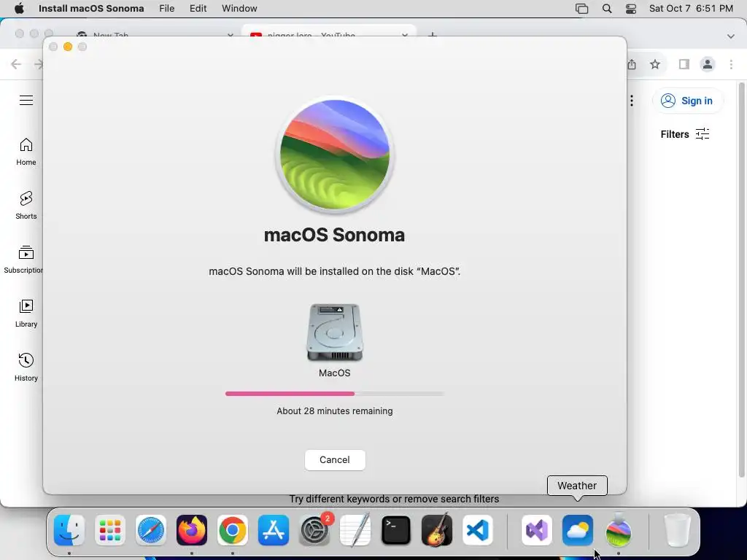Viewport: 747px width, 560px height.
Task: Open the Chrome three-dot menu
Action: pos(731,64)
